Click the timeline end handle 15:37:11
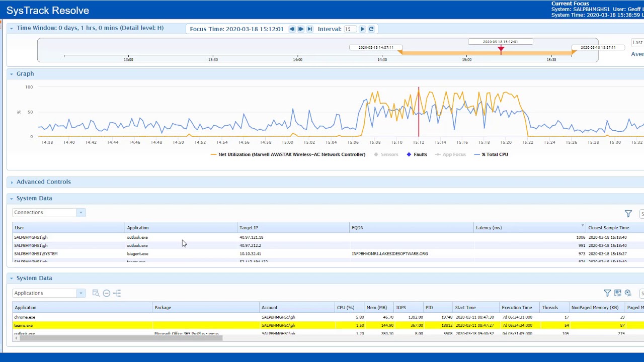Image resolution: width=644 pixels, height=362 pixels. pos(574,52)
